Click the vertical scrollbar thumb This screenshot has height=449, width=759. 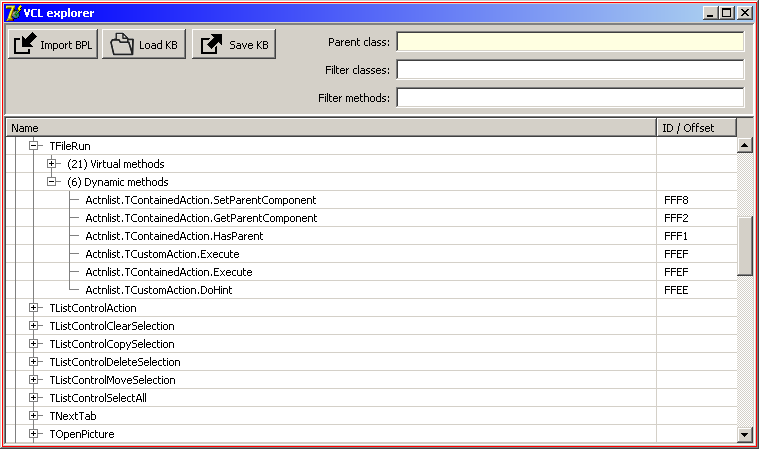tap(744, 247)
